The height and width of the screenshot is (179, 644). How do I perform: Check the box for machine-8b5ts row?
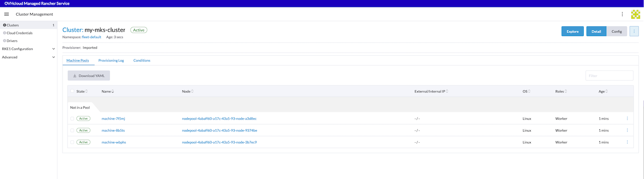pyautogui.click(x=72, y=130)
